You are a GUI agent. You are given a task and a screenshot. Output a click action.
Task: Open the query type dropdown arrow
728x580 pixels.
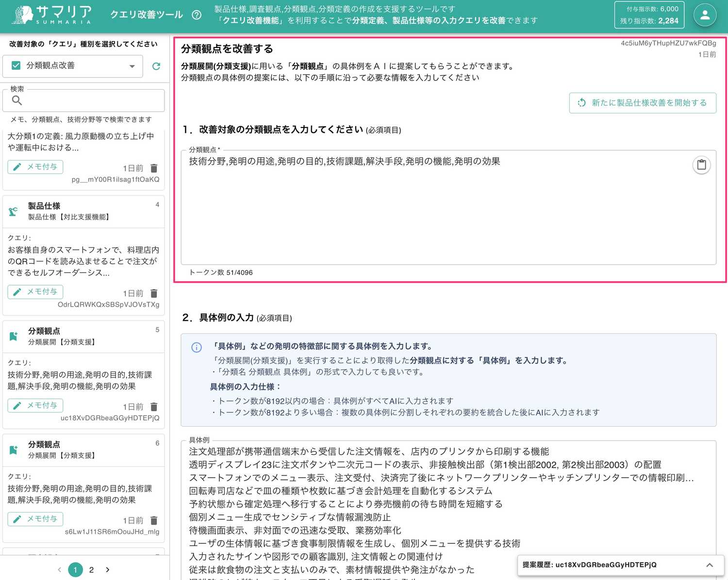pos(132,66)
